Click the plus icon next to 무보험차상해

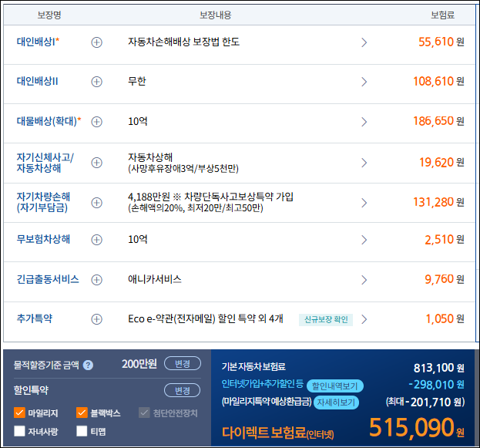97,240
